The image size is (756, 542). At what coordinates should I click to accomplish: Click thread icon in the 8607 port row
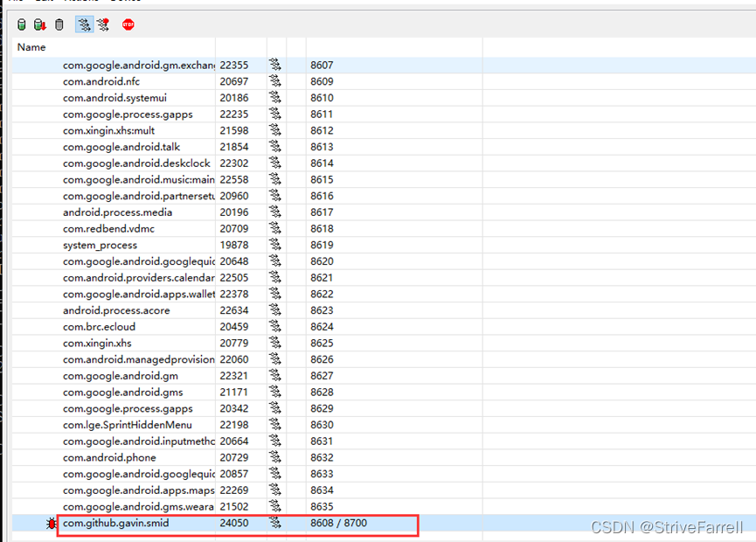tap(274, 65)
